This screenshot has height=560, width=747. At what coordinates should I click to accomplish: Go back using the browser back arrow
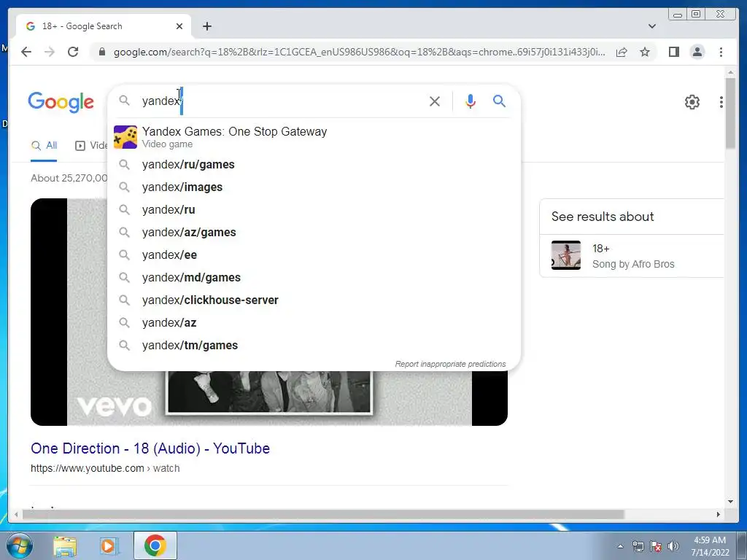click(x=26, y=52)
